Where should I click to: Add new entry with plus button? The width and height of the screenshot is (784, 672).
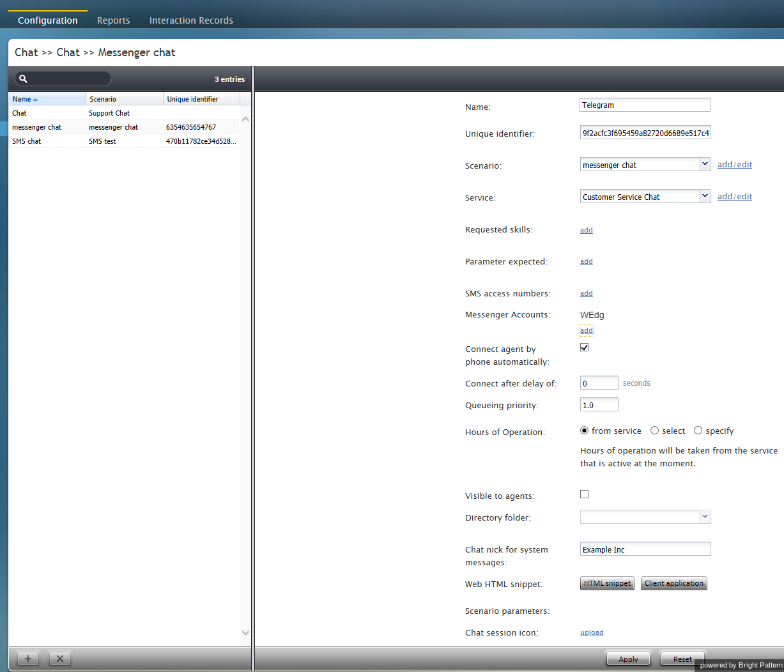pyautogui.click(x=28, y=659)
